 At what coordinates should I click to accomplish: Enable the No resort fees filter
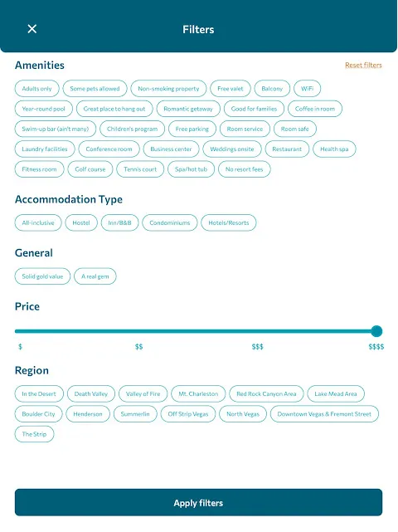pyautogui.click(x=245, y=169)
